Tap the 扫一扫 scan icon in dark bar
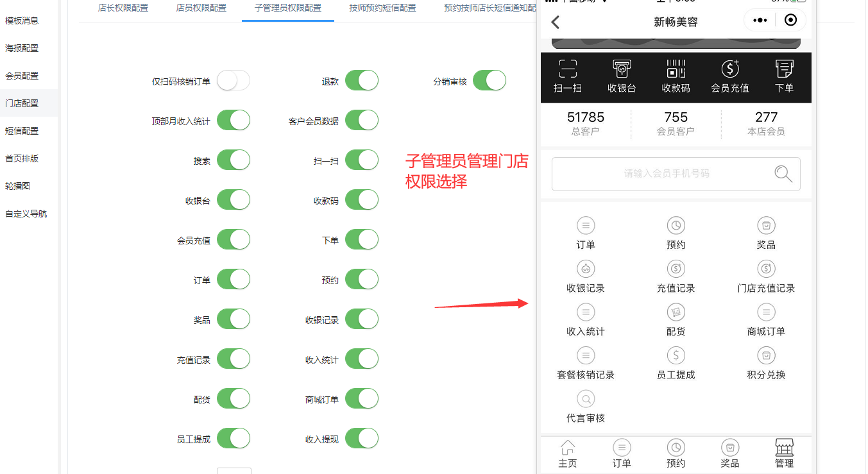The width and height of the screenshot is (868, 474). click(568, 69)
